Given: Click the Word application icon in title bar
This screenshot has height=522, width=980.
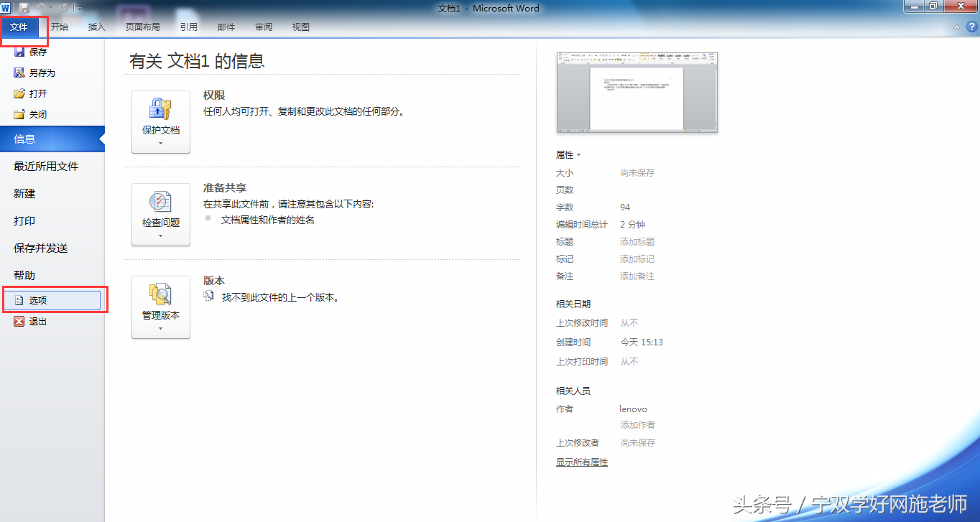Looking at the screenshot, I should click(6, 8).
